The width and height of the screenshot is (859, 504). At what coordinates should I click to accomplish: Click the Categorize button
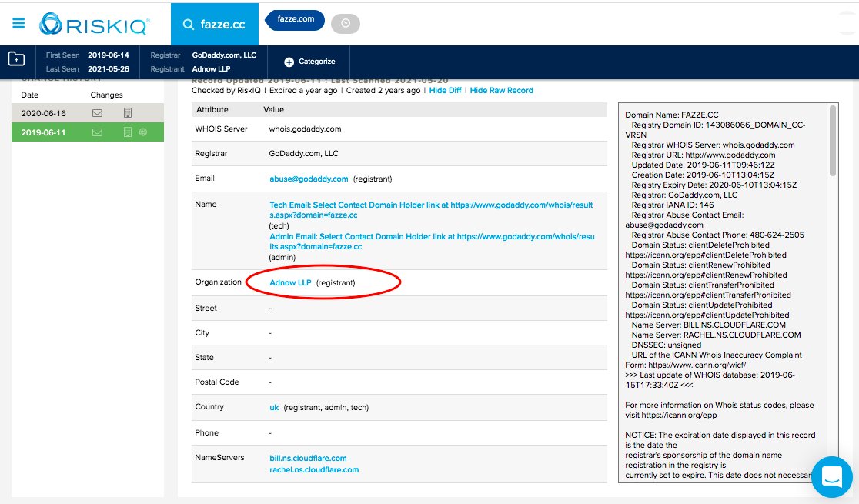tap(309, 62)
